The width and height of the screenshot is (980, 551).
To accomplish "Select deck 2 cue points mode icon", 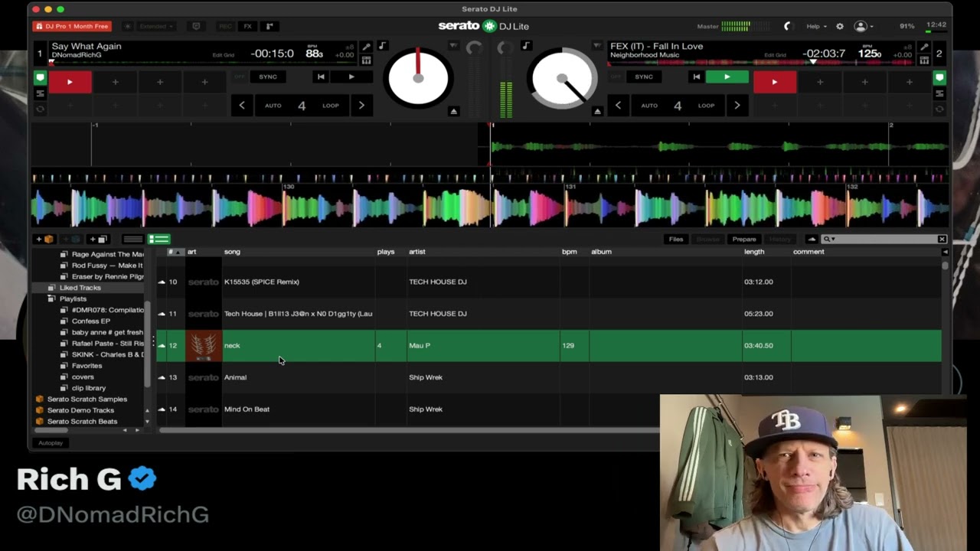I will coord(939,77).
